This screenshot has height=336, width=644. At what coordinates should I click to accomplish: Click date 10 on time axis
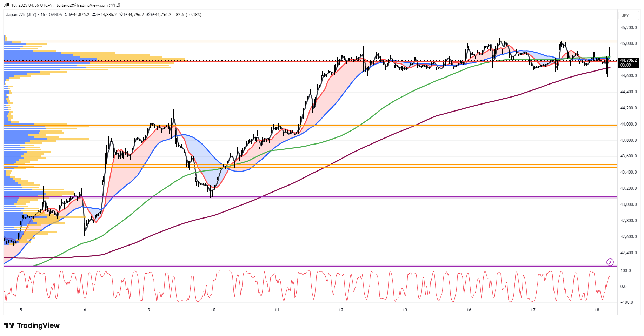tap(213, 310)
